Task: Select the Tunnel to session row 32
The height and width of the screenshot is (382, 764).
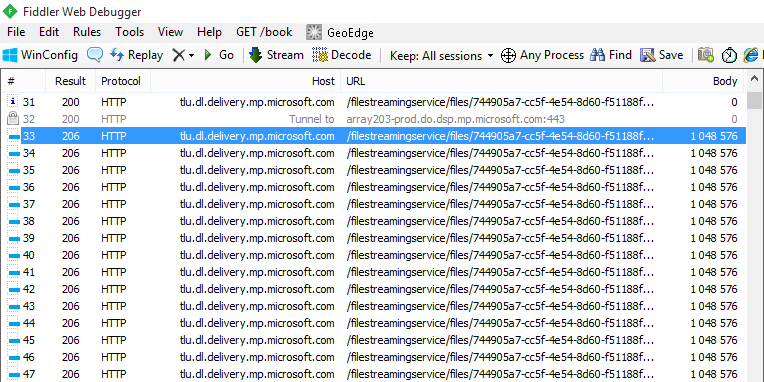Action: (x=373, y=119)
